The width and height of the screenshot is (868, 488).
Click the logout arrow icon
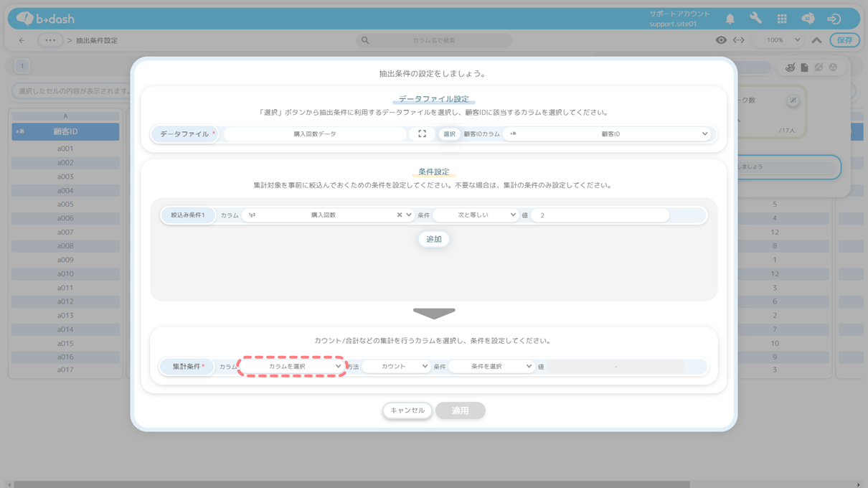(834, 19)
